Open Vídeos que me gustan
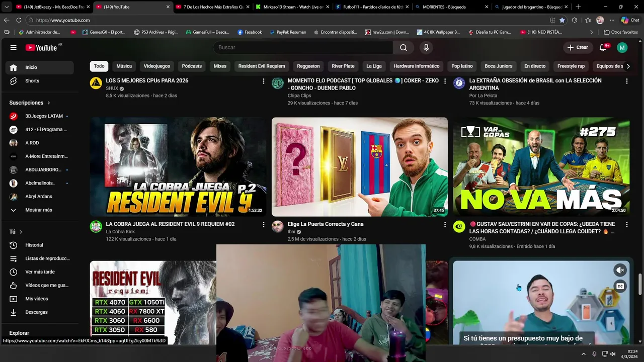This screenshot has width=644, height=362. 40,285
